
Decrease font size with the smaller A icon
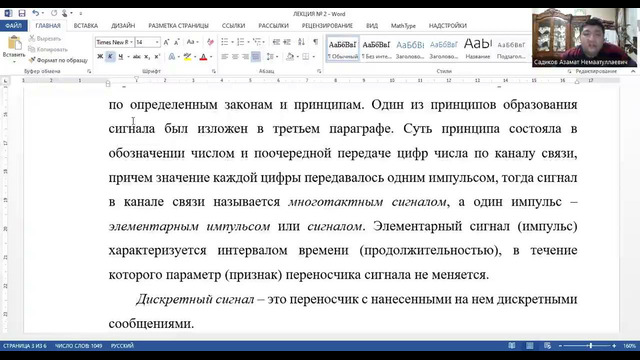tap(177, 42)
